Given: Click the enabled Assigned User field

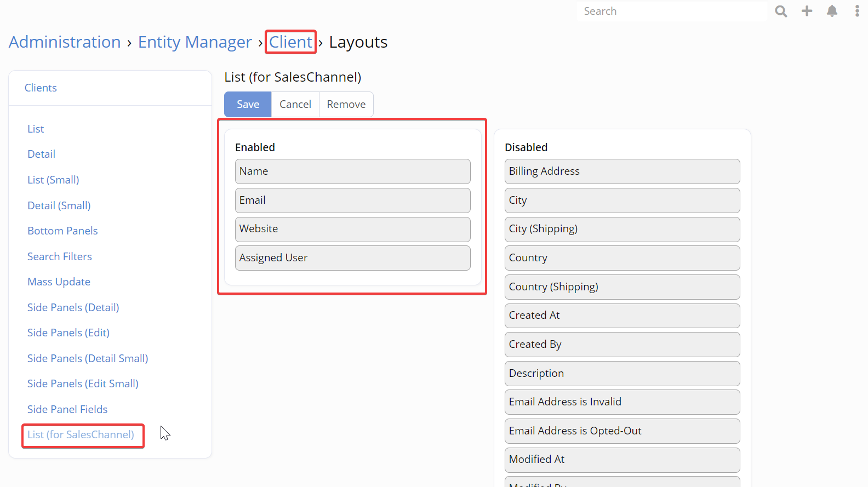Looking at the screenshot, I should pyautogui.click(x=352, y=258).
